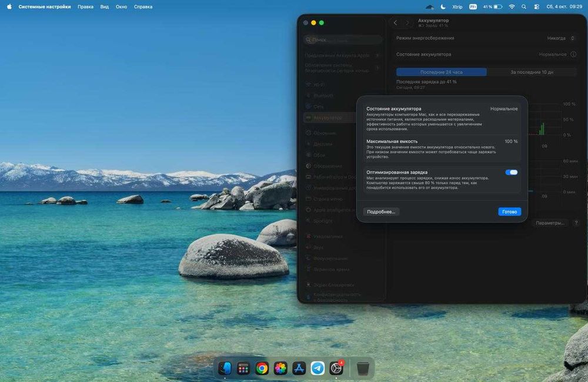Viewport: 588px width, 382px height.
Task: Open the Wi-Fi status menu in the menu bar
Action: pyautogui.click(x=512, y=6)
